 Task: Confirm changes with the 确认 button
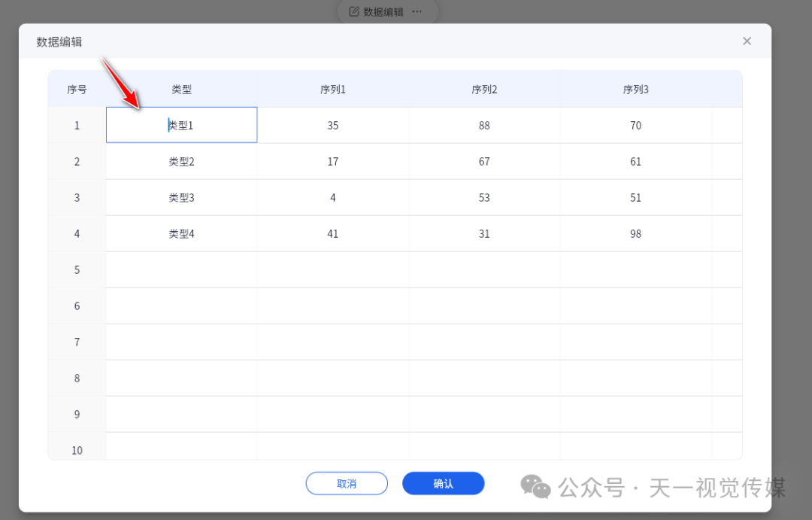click(443, 483)
